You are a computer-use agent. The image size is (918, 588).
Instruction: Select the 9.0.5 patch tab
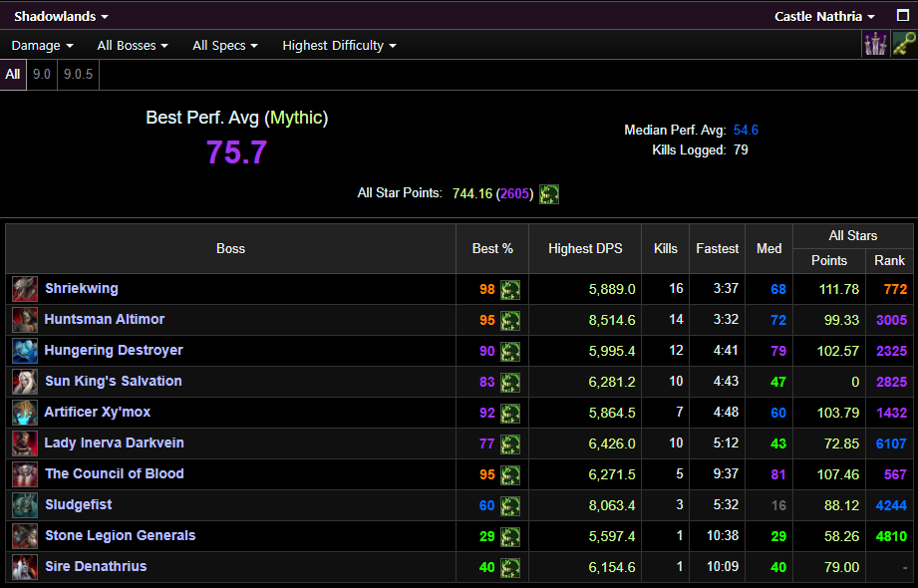79,75
